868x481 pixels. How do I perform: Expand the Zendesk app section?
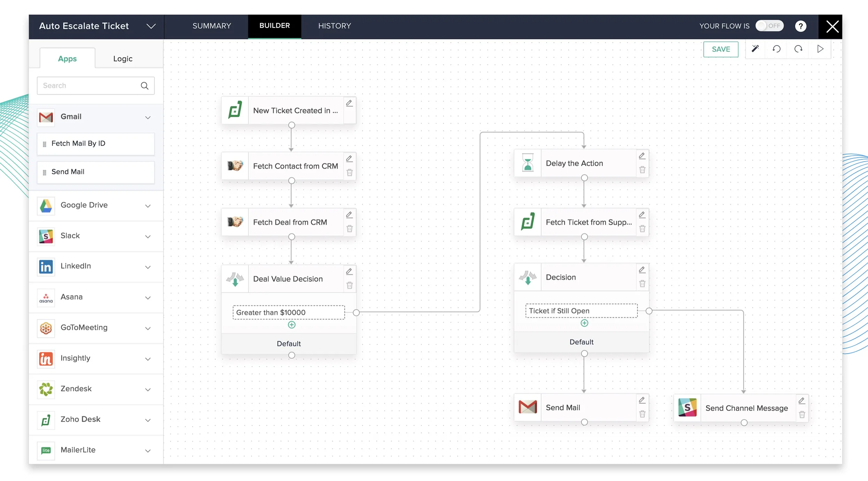coord(148,389)
